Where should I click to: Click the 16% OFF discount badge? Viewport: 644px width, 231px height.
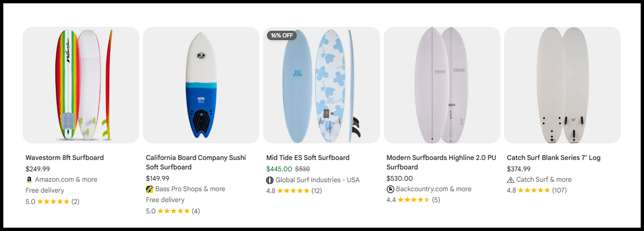[282, 36]
